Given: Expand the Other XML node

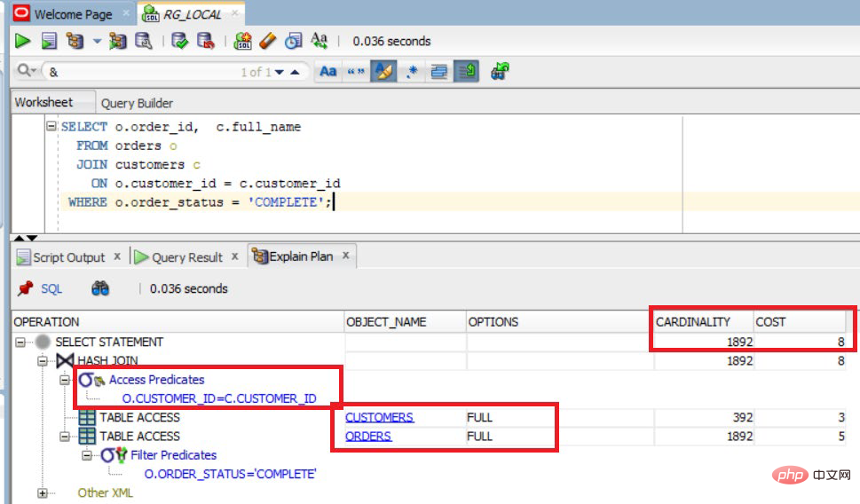Looking at the screenshot, I should tap(42, 492).
